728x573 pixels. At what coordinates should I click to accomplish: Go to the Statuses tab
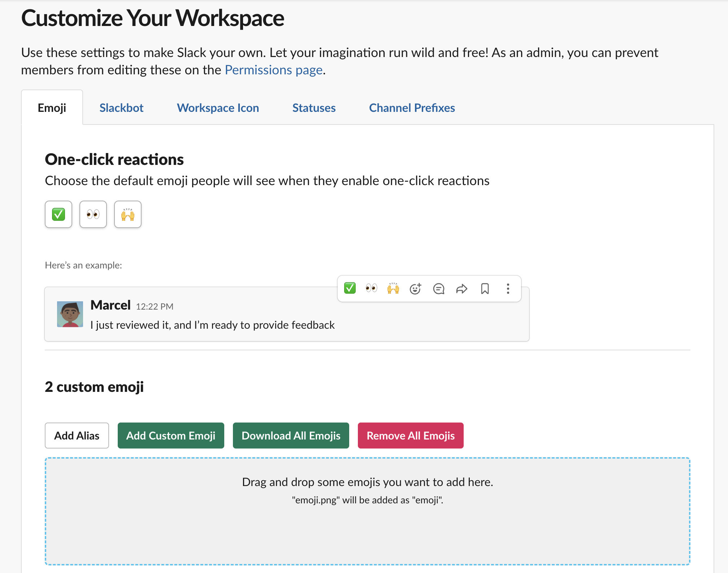(x=314, y=108)
